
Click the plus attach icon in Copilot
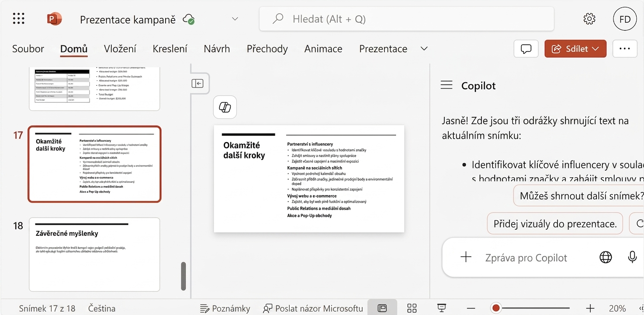pos(466,257)
